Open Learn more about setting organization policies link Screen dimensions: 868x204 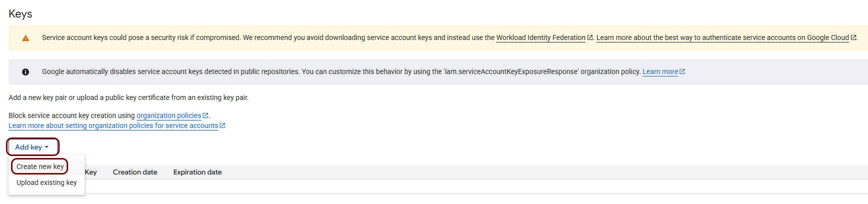click(113, 125)
